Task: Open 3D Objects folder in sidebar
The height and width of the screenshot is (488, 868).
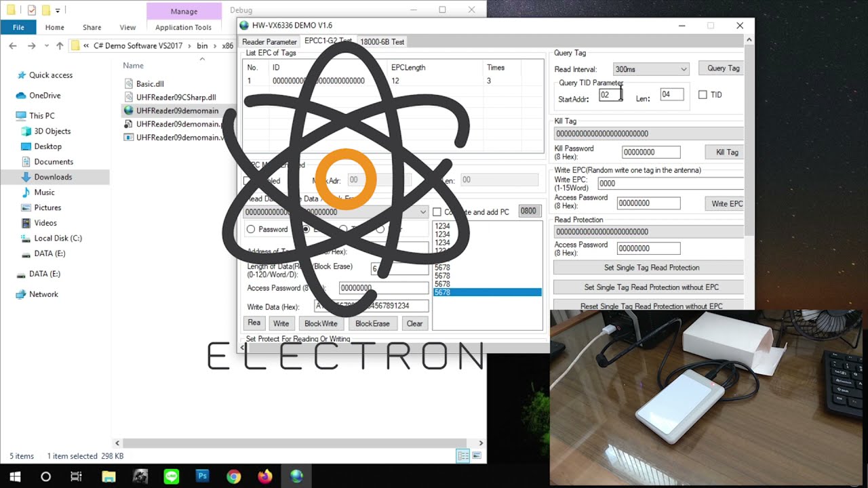Action: pos(52,131)
